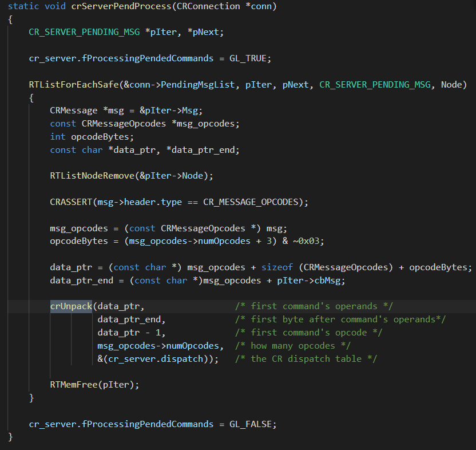Click the '*conn' parameter in the signature
Screen dimensions: 476x450
point(259,6)
